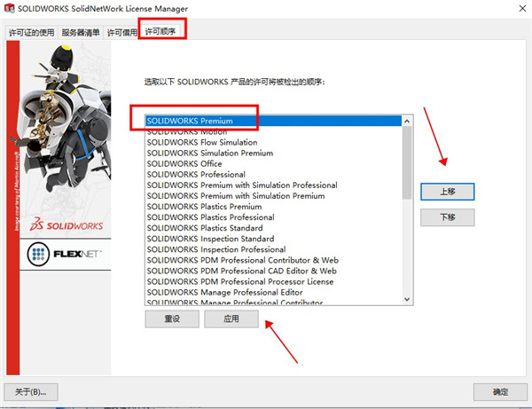
Task: Click the SOLIDWORKS title bar app icon
Action: click(x=9, y=9)
